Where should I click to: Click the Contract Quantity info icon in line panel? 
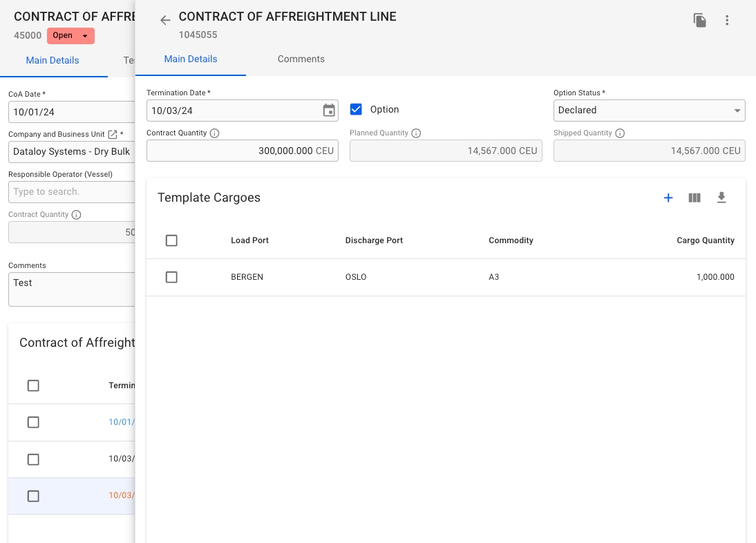[x=214, y=133]
